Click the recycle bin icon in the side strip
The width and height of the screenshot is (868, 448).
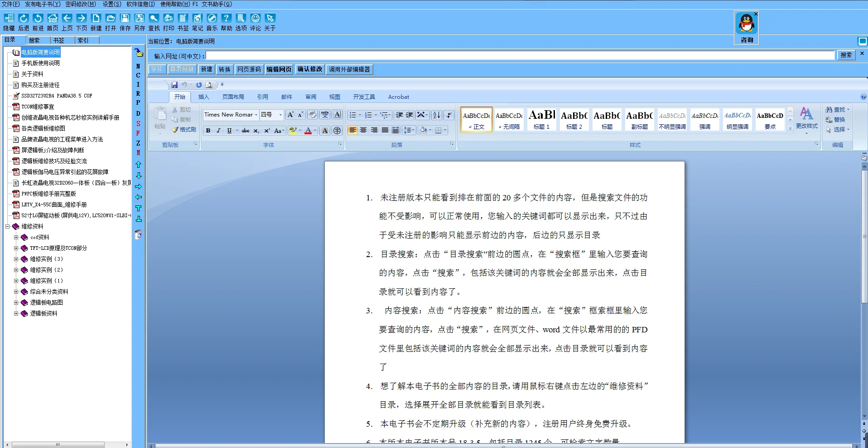pyautogui.click(x=138, y=234)
